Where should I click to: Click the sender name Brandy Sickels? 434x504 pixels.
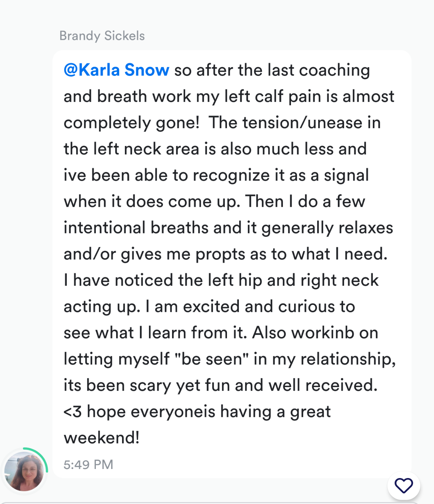102,36
